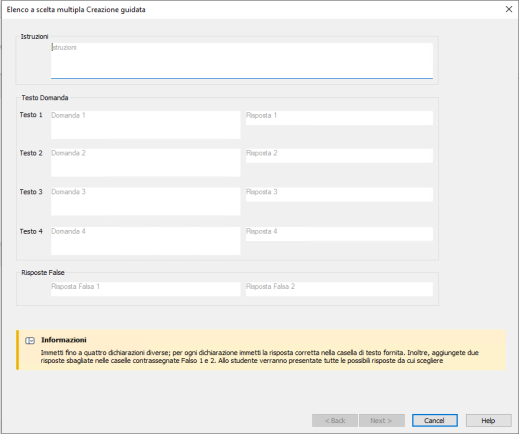
Task: Click the Informazioni heading text
Action: pyautogui.click(x=64, y=340)
